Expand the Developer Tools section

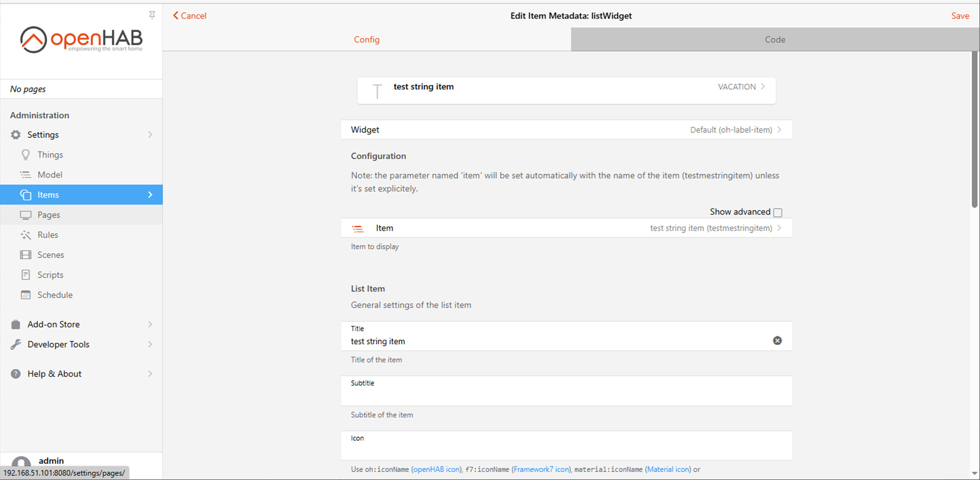58,344
